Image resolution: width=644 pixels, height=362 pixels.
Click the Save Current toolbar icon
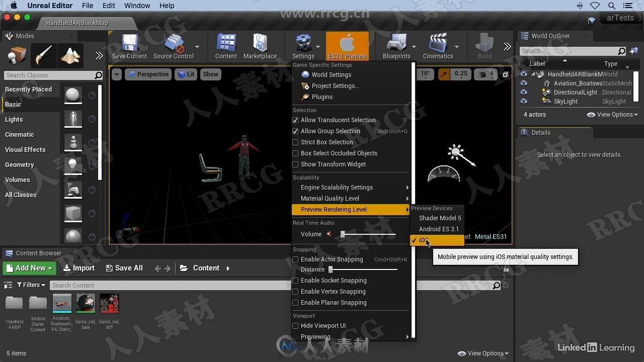click(129, 43)
